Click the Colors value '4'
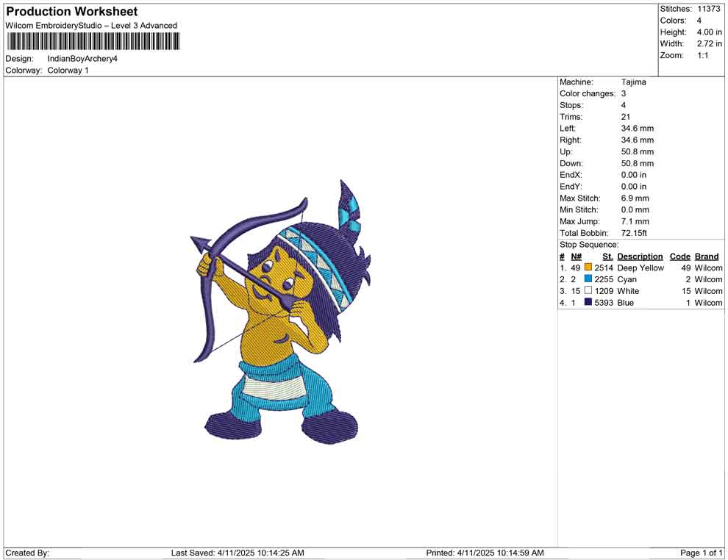Image resolution: width=728 pixels, height=560 pixels. [x=699, y=21]
